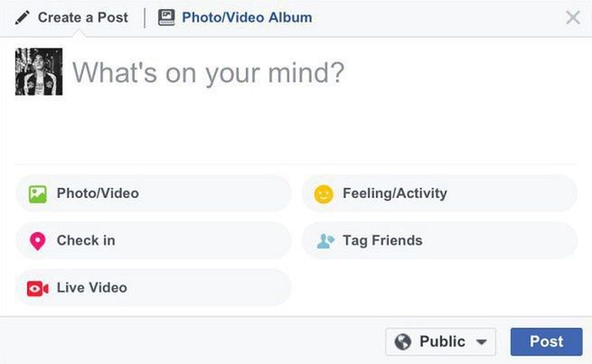Start a broadcast via Live Video label

[x=91, y=288]
